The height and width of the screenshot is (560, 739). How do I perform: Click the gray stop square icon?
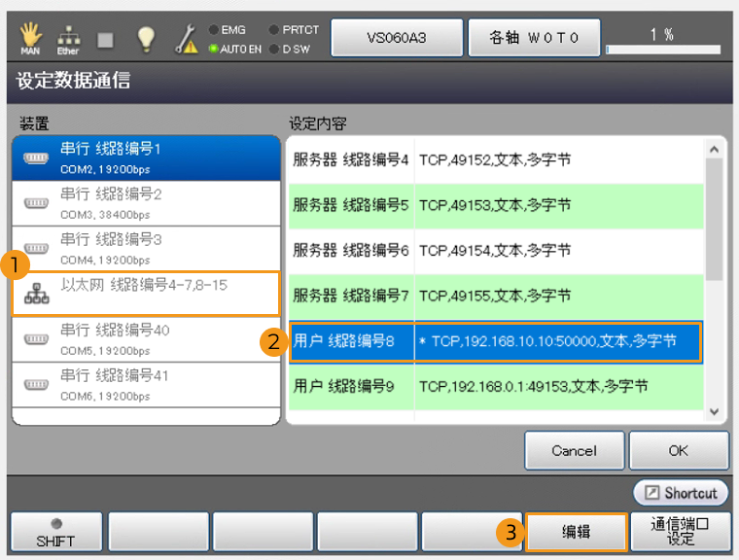[105, 40]
